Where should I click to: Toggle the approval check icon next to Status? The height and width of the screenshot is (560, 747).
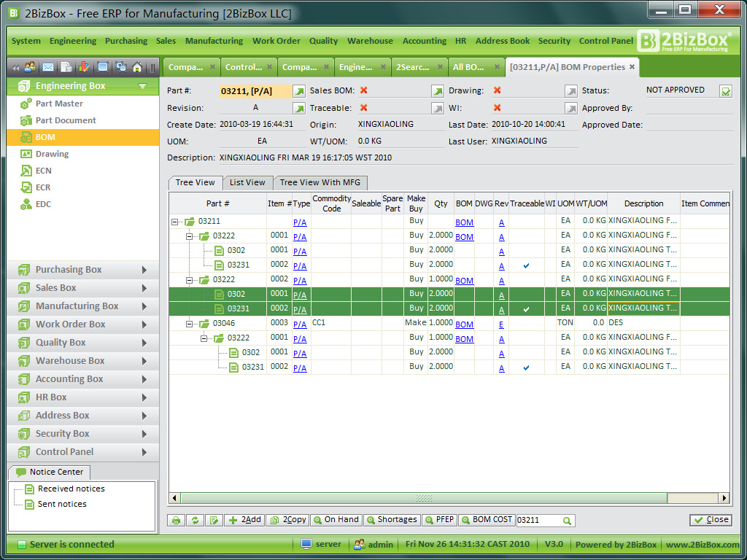[726, 91]
